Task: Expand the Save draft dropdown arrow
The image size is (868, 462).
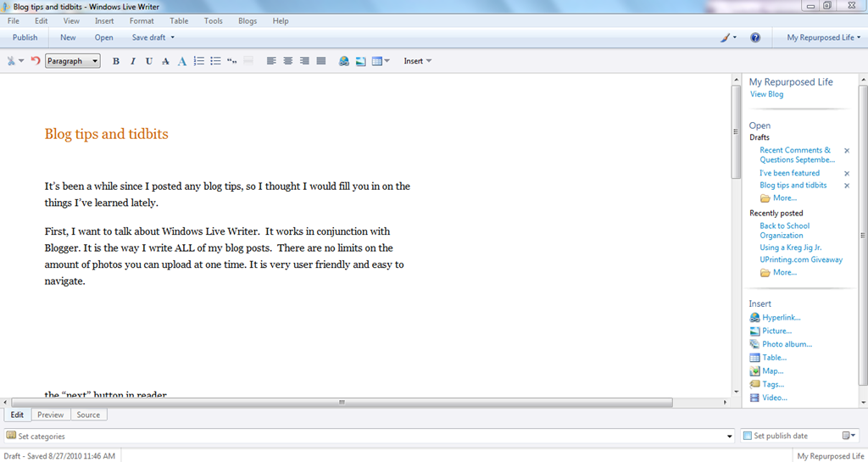Action: 172,37
